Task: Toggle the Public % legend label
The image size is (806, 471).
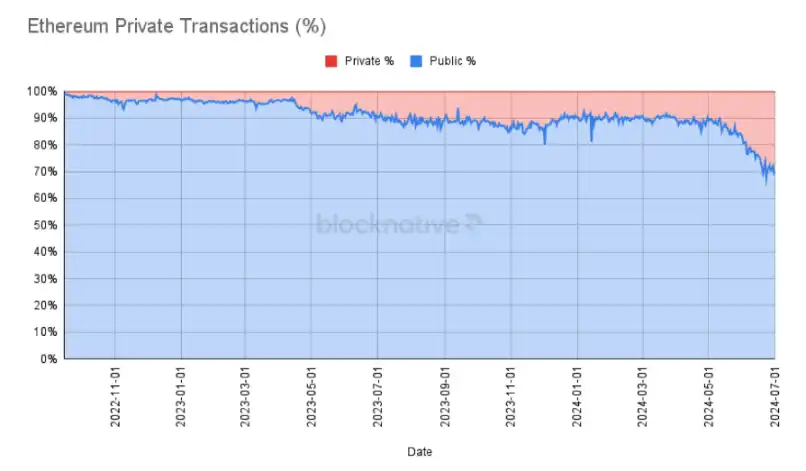Action: pos(453,62)
